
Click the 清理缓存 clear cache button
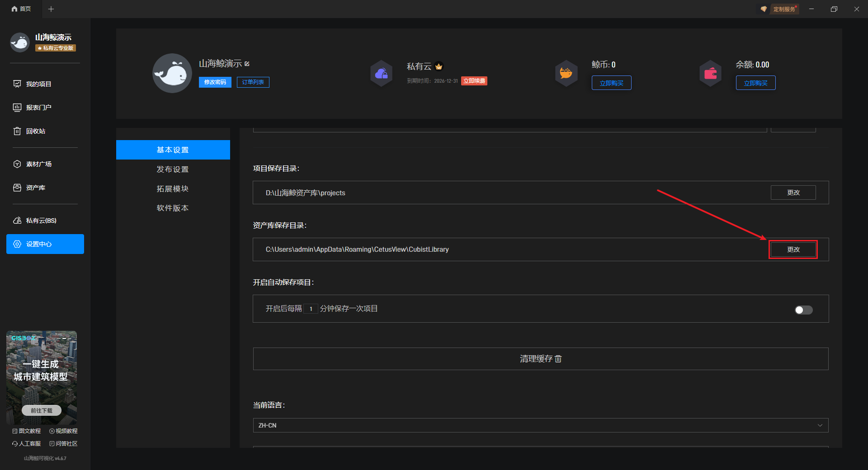click(540, 359)
